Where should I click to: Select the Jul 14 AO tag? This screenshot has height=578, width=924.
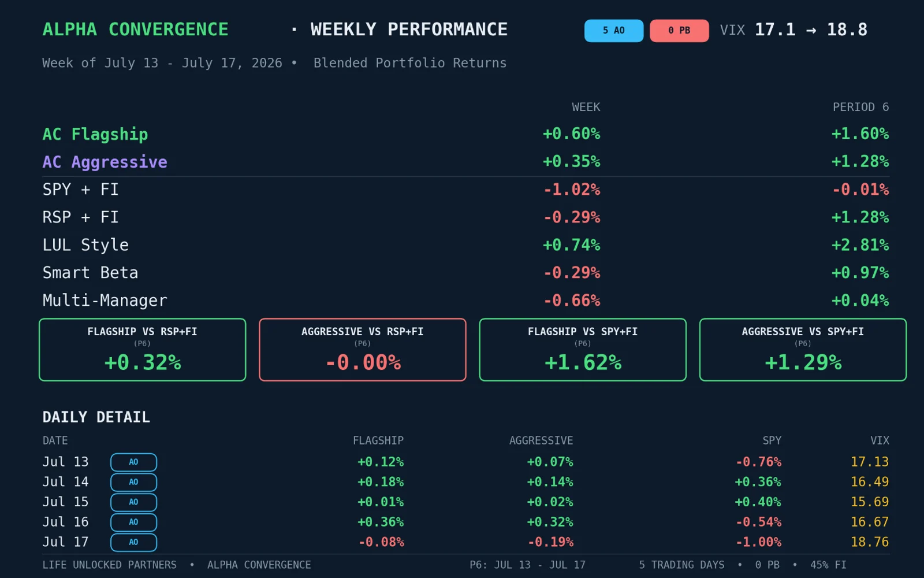click(133, 482)
